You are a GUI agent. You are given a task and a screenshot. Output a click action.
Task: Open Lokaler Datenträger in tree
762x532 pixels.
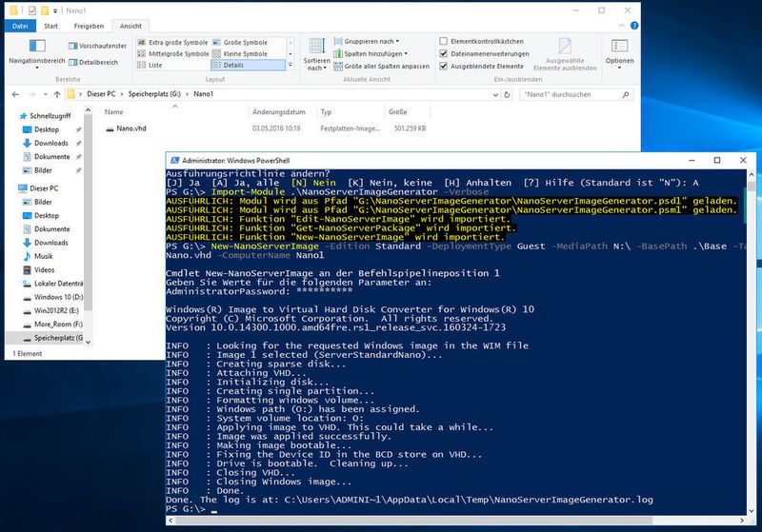53,284
